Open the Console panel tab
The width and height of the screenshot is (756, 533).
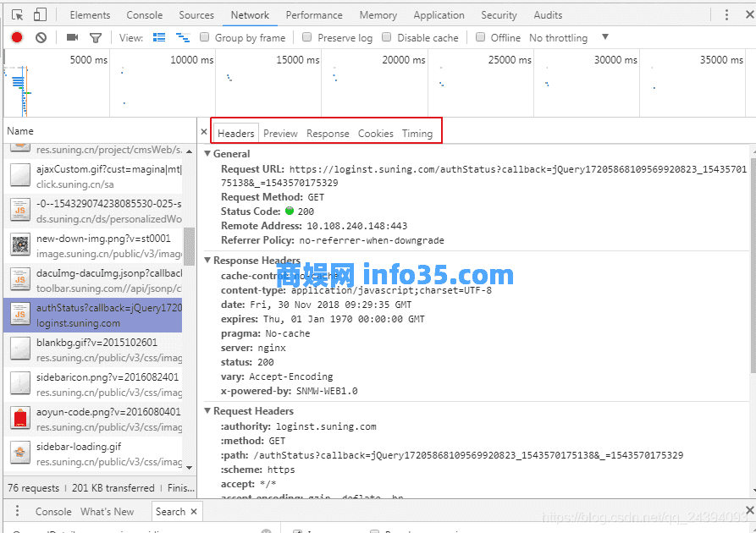click(x=145, y=15)
